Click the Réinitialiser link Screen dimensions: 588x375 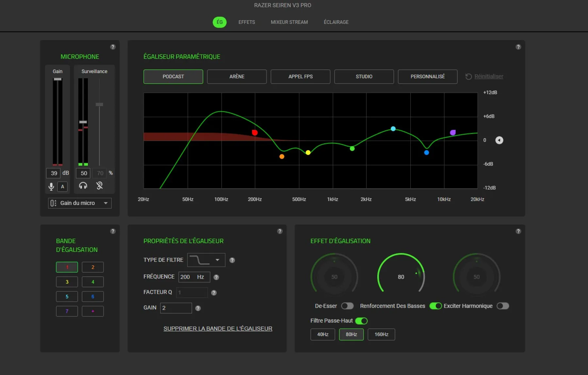coord(489,76)
